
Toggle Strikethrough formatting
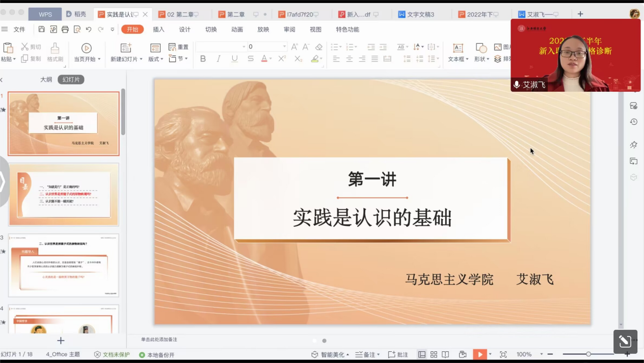point(250,59)
